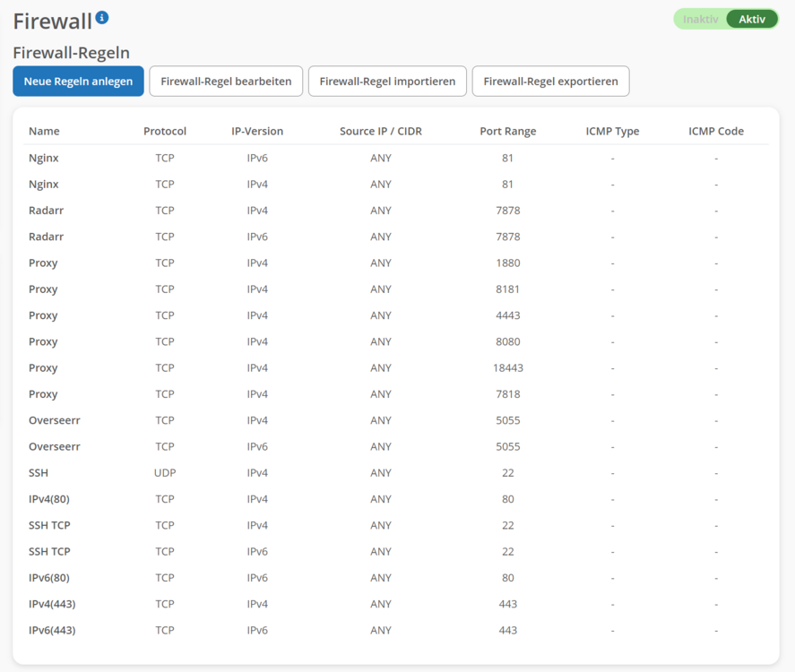Click port value 4443
This screenshot has height=672, width=795.
508,315
